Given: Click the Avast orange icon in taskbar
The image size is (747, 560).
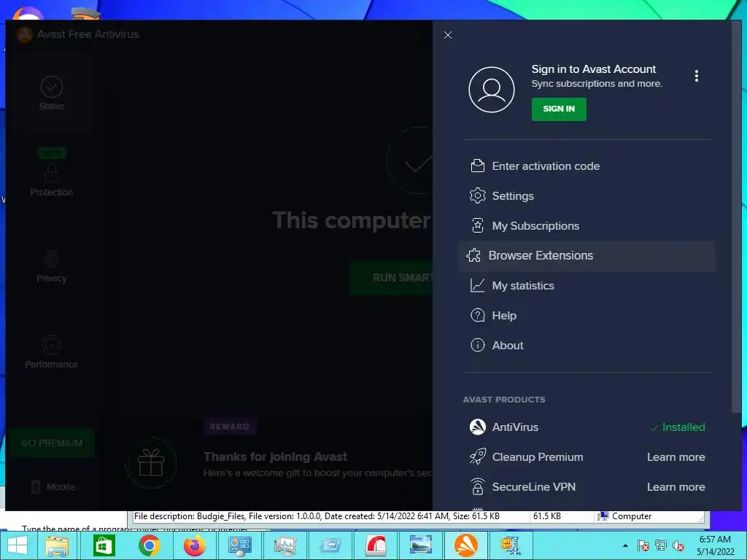Looking at the screenshot, I should (x=466, y=545).
